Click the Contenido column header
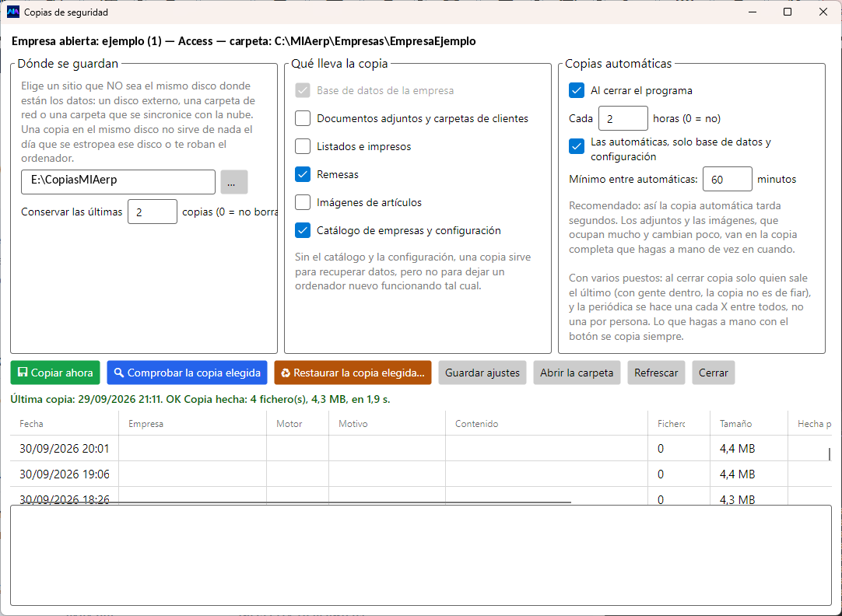The width and height of the screenshot is (842, 616). (546, 423)
